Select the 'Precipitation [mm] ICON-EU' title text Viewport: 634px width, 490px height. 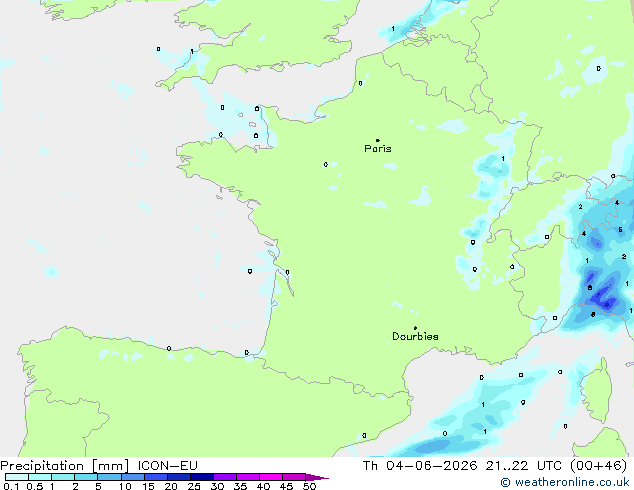click(99, 465)
